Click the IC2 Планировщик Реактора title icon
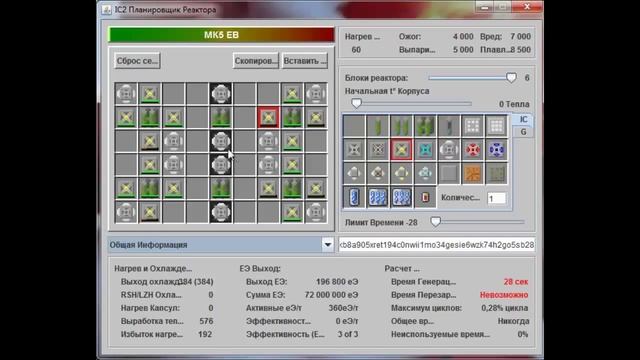Screen dimensions: 640x360 point(107,9)
